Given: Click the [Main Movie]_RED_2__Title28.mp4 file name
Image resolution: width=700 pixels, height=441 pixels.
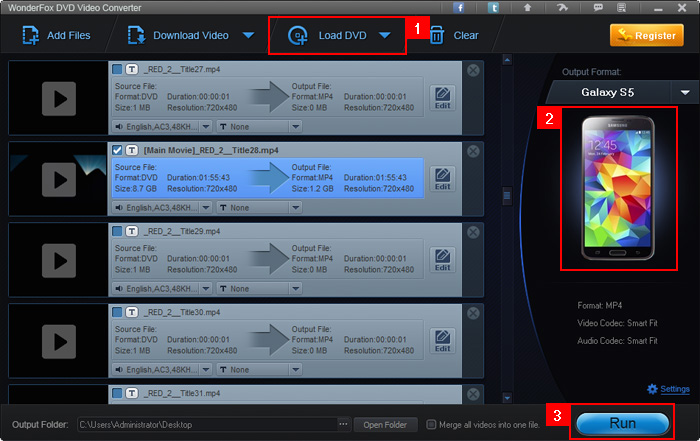Looking at the screenshot, I should pos(211,150).
